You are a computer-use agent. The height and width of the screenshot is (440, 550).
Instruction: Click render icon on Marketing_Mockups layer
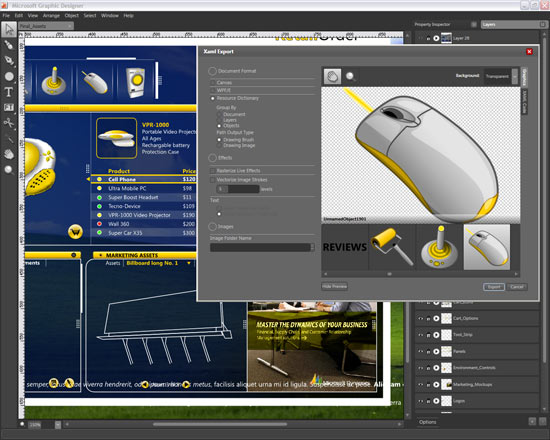click(x=436, y=384)
